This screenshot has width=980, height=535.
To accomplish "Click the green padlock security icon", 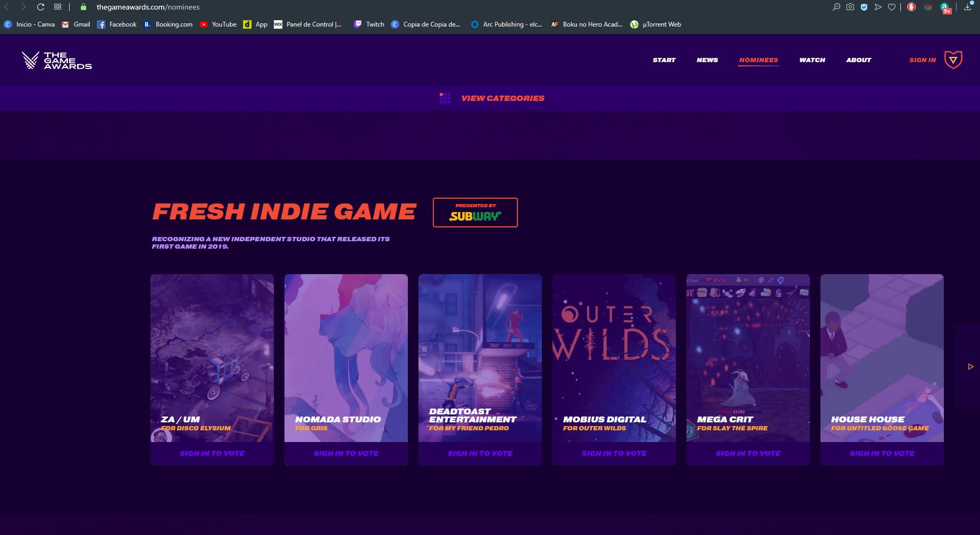I will click(83, 7).
